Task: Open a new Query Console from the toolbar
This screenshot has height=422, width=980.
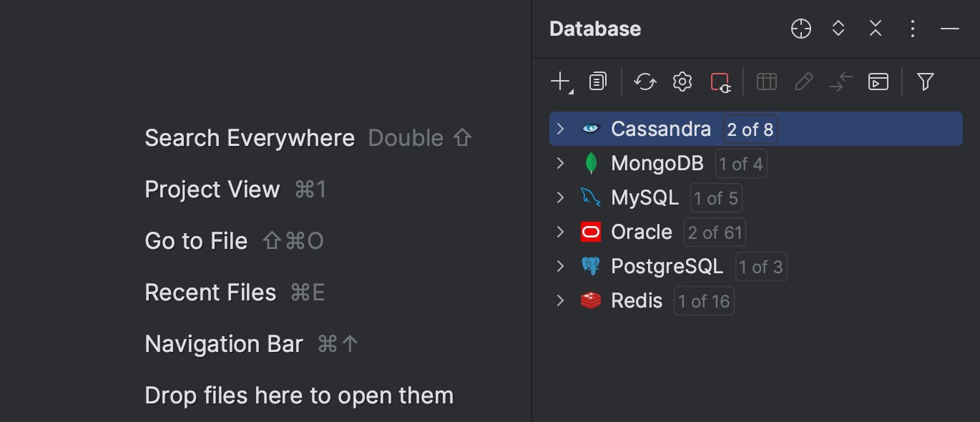Action: [x=878, y=81]
